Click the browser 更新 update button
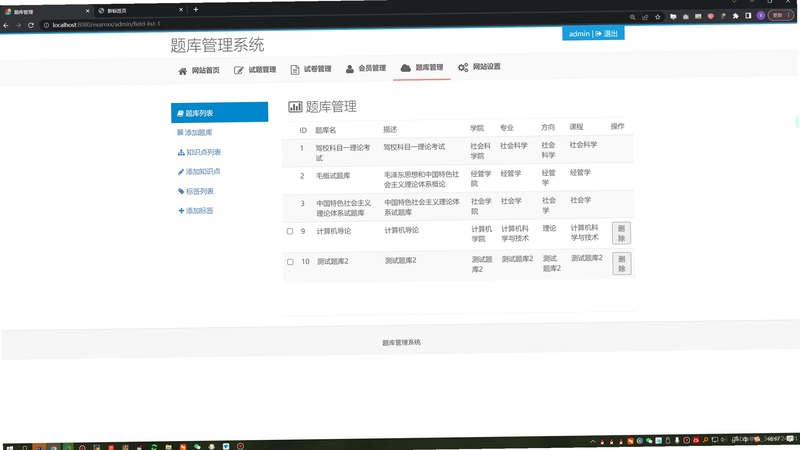 click(x=781, y=15)
